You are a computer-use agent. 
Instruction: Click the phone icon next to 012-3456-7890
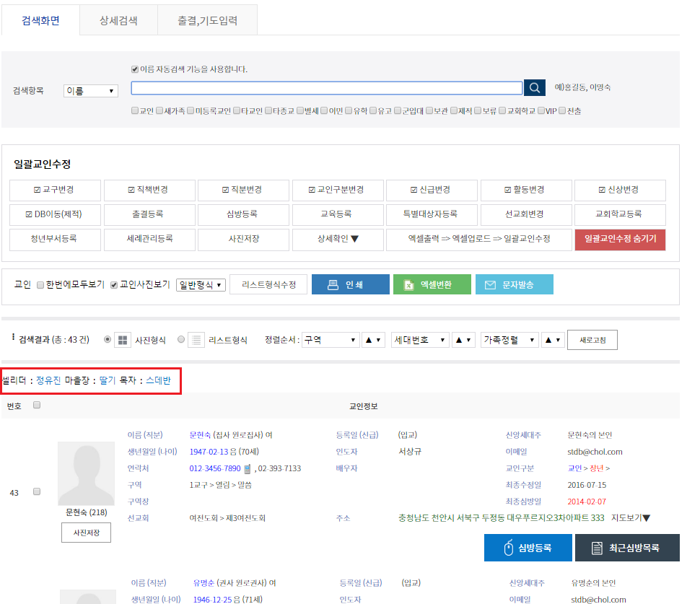248,469
